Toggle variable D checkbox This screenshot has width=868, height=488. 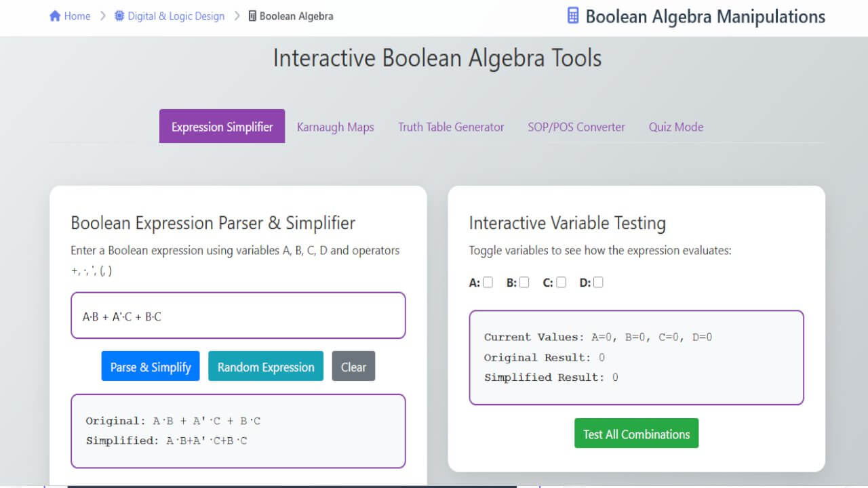click(598, 283)
